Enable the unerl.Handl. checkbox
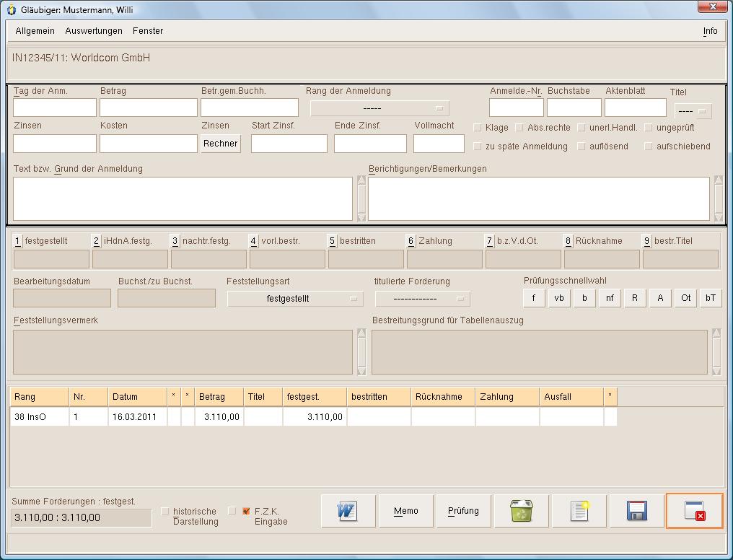Image resolution: width=733 pixels, height=560 pixels. pyautogui.click(x=581, y=128)
